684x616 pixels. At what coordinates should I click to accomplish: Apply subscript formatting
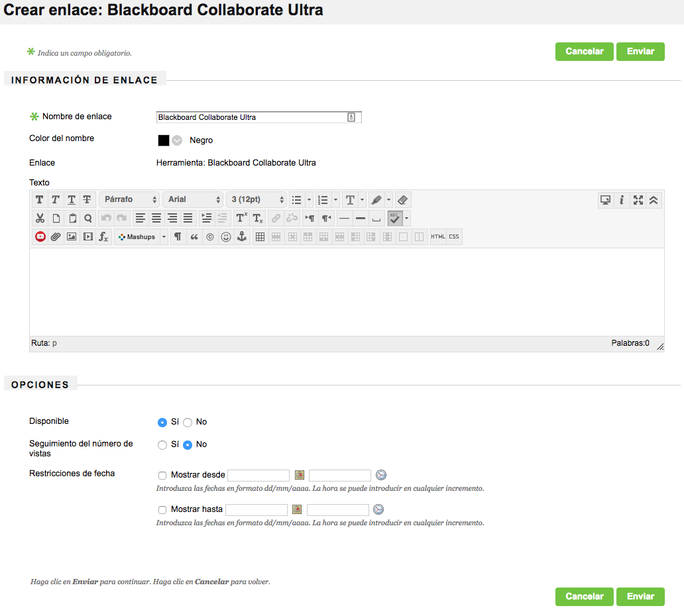tap(257, 218)
